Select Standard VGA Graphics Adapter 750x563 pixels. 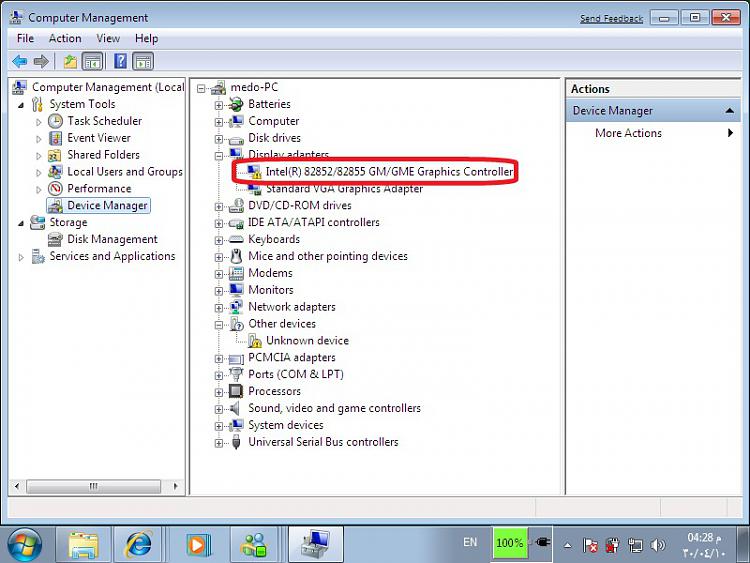pyautogui.click(x=344, y=189)
